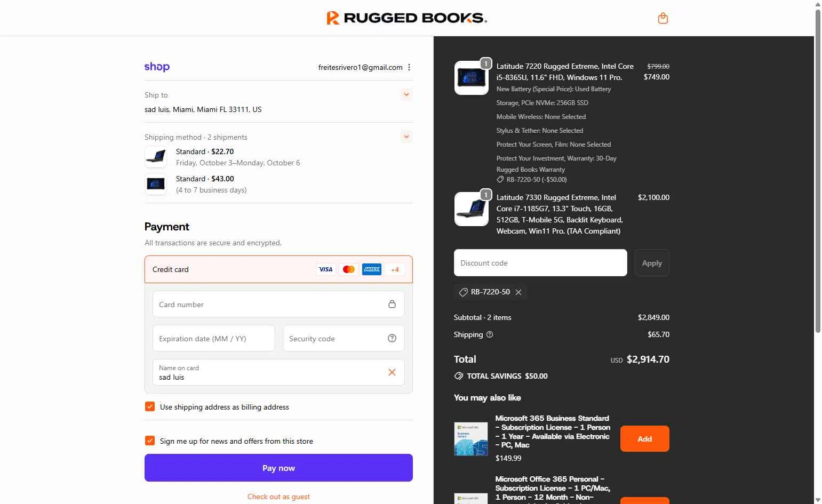The width and height of the screenshot is (822, 504).
Task: Click the page vertical scrollbar
Action: (818, 171)
